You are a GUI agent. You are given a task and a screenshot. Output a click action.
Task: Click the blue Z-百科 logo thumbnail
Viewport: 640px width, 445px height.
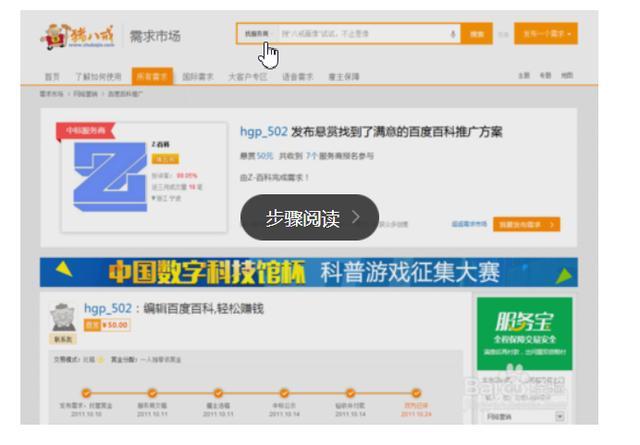pos(110,177)
